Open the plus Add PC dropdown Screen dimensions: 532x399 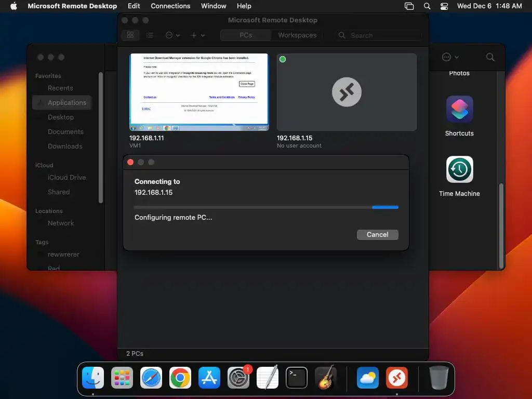point(197,35)
